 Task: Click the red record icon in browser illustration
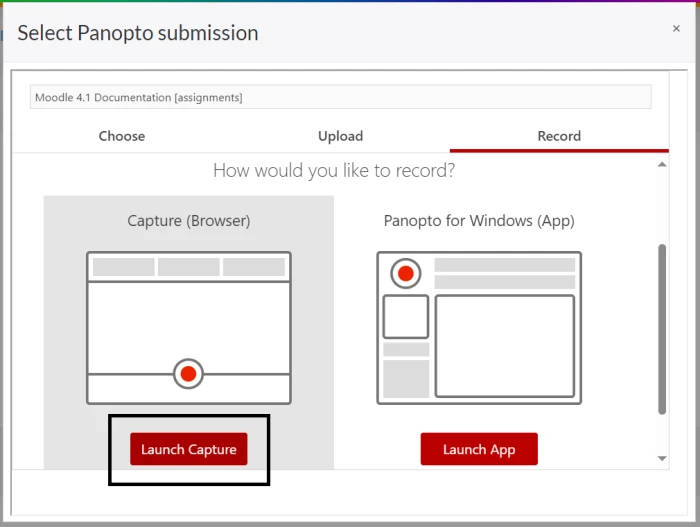point(188,373)
